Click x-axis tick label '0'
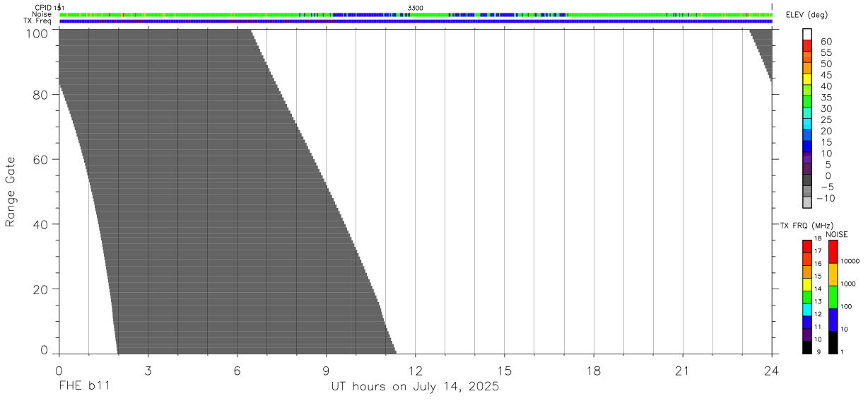 point(59,371)
